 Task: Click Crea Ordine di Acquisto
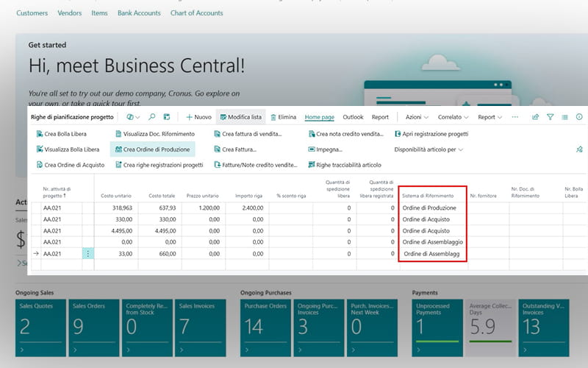pos(69,165)
